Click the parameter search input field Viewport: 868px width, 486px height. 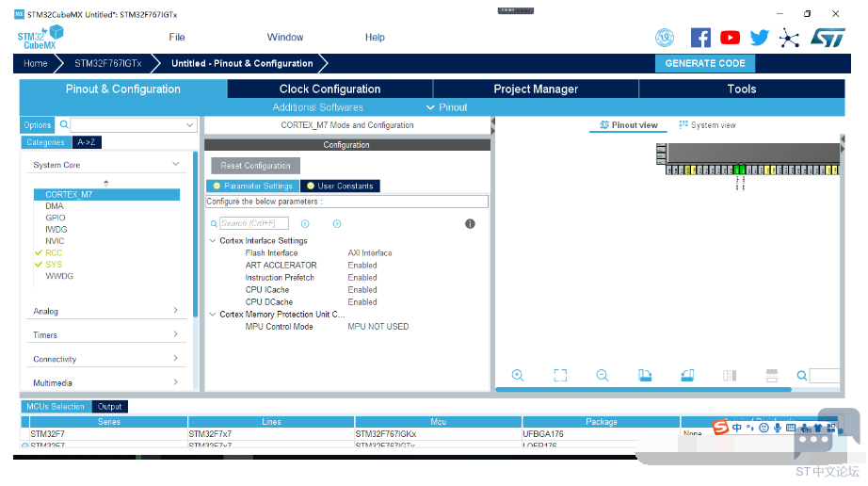[254, 223]
